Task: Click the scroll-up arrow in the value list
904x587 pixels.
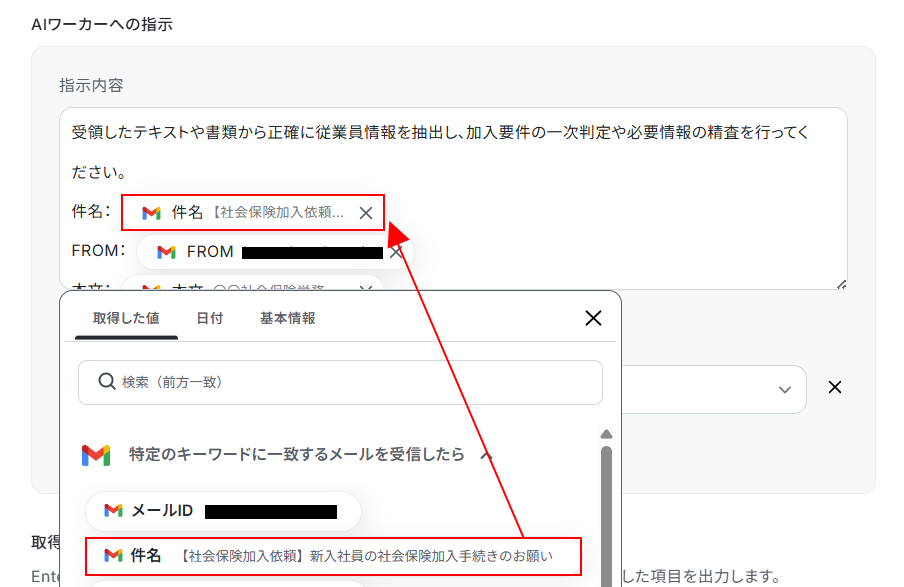Action: [606, 434]
